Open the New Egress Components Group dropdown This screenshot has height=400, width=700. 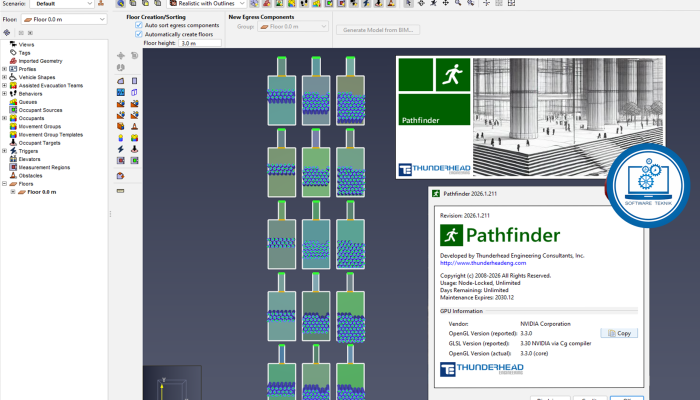pos(293,27)
